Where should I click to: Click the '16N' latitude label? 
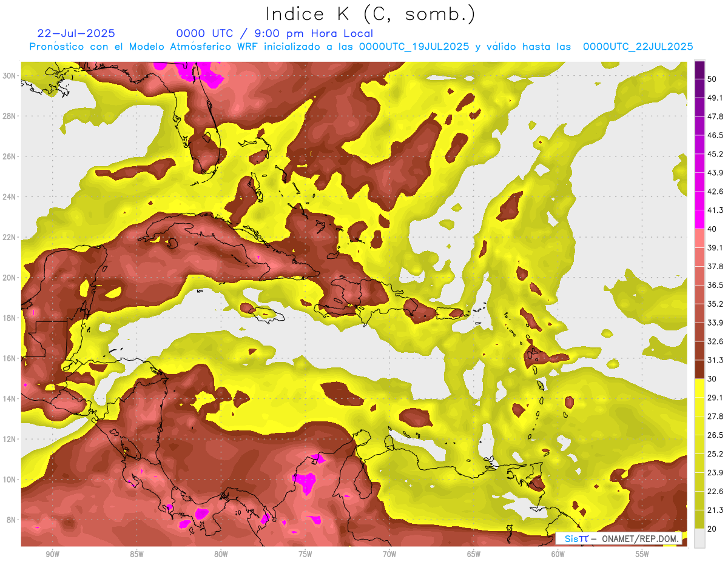pos(9,358)
